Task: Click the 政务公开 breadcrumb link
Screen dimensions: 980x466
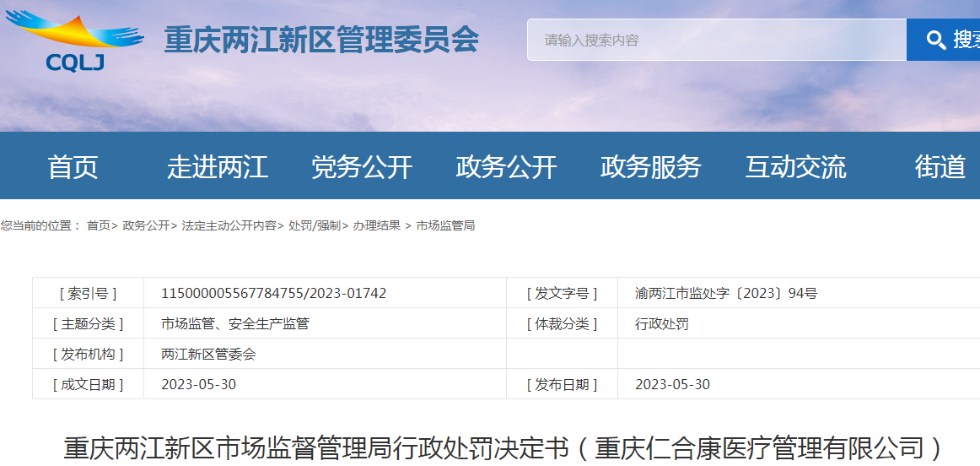Action: pos(146,225)
